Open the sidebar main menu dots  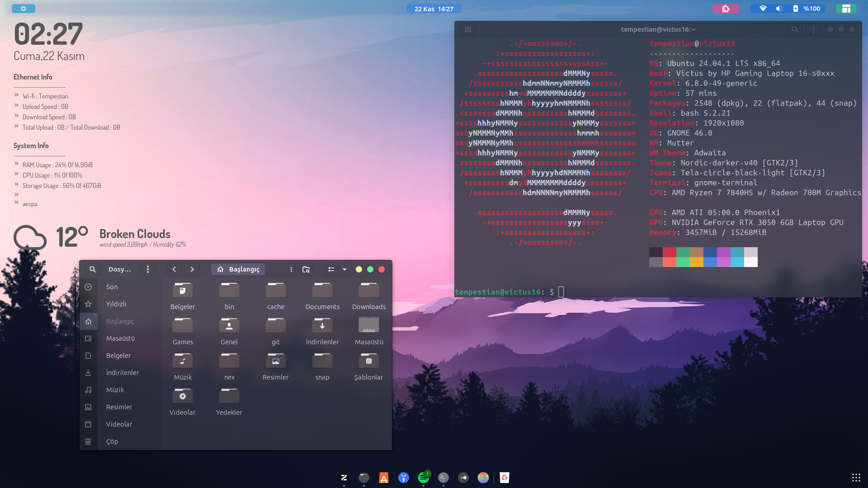tap(148, 269)
